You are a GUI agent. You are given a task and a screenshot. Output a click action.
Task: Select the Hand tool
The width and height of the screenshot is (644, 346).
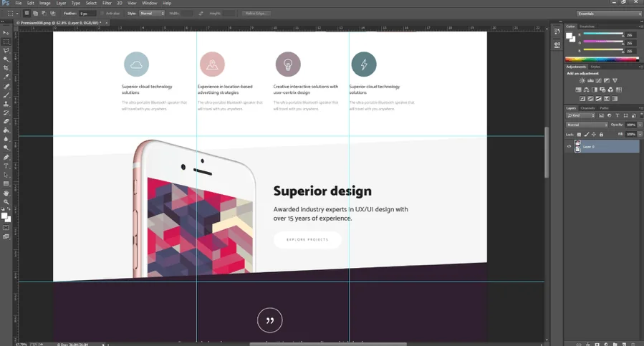(6, 193)
